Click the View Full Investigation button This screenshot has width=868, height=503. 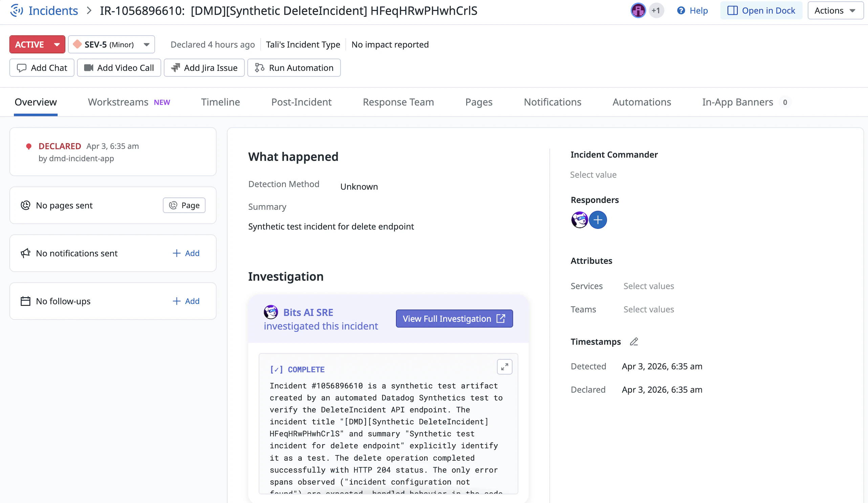pos(454,319)
